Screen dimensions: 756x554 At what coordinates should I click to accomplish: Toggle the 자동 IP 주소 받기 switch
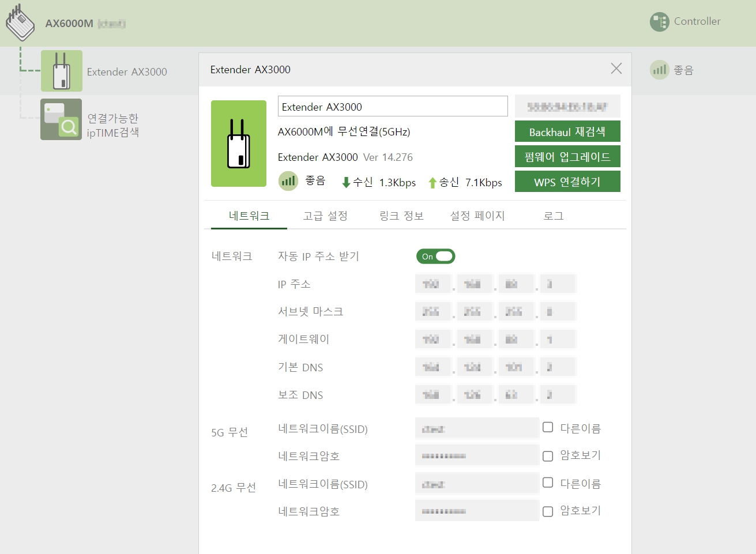click(436, 257)
